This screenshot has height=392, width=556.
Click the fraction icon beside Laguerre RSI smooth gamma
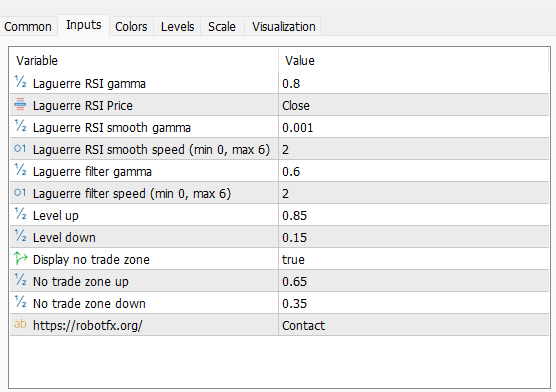(x=20, y=126)
